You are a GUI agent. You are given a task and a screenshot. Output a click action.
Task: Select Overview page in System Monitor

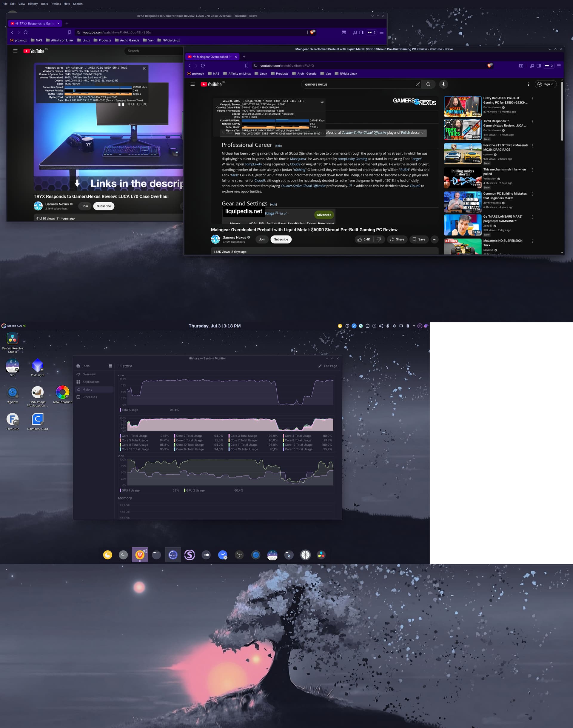coord(94,374)
